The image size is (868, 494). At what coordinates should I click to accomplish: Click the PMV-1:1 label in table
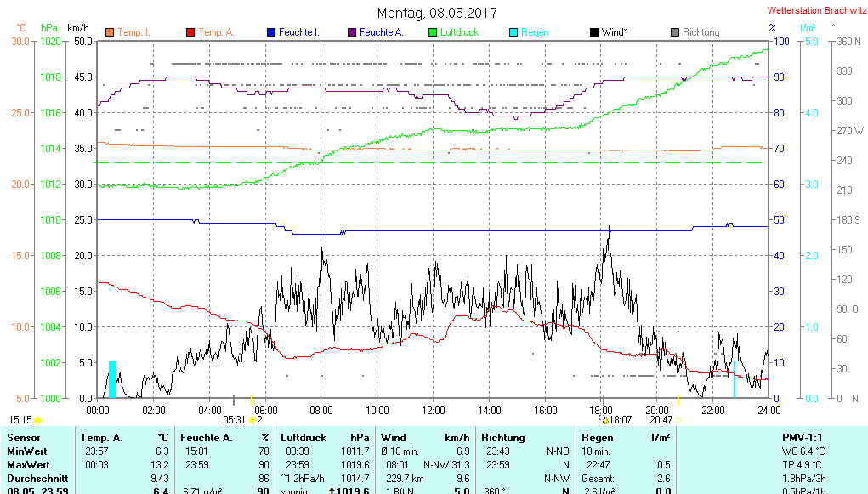[802, 438]
